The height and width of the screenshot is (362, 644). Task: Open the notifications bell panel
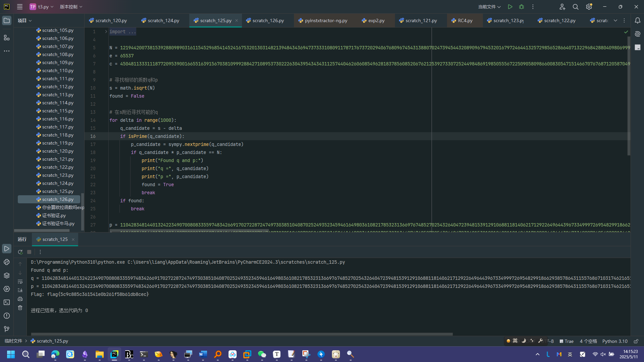coord(637,20)
